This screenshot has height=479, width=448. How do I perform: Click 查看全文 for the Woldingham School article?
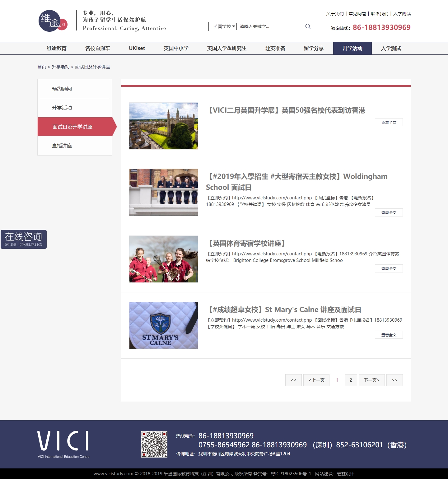tap(389, 212)
